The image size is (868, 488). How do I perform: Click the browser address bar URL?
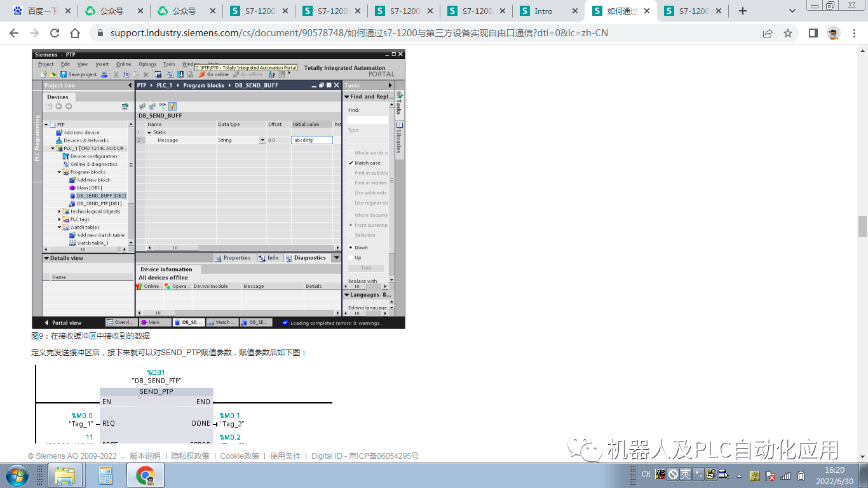(x=359, y=33)
